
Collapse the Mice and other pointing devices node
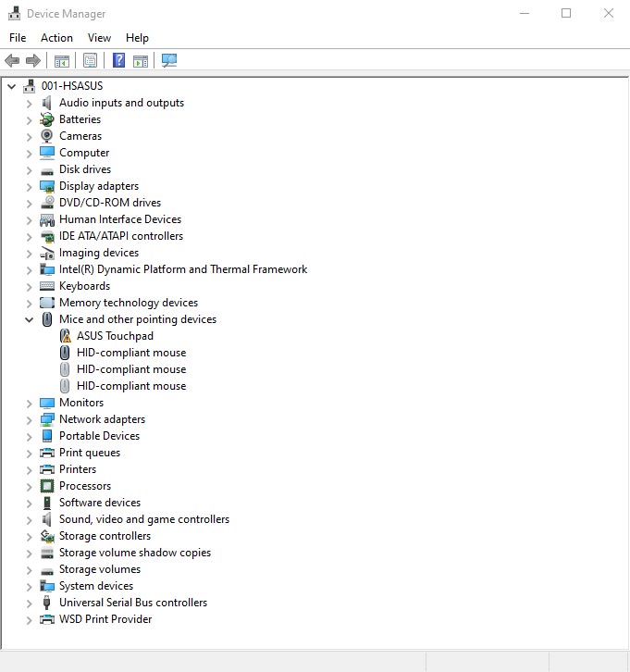[29, 319]
